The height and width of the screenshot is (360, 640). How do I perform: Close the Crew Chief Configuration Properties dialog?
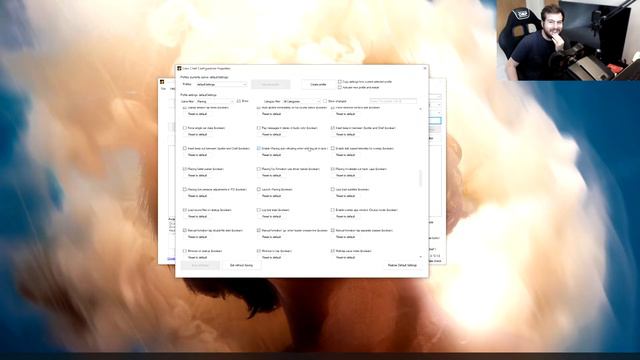[x=425, y=69]
